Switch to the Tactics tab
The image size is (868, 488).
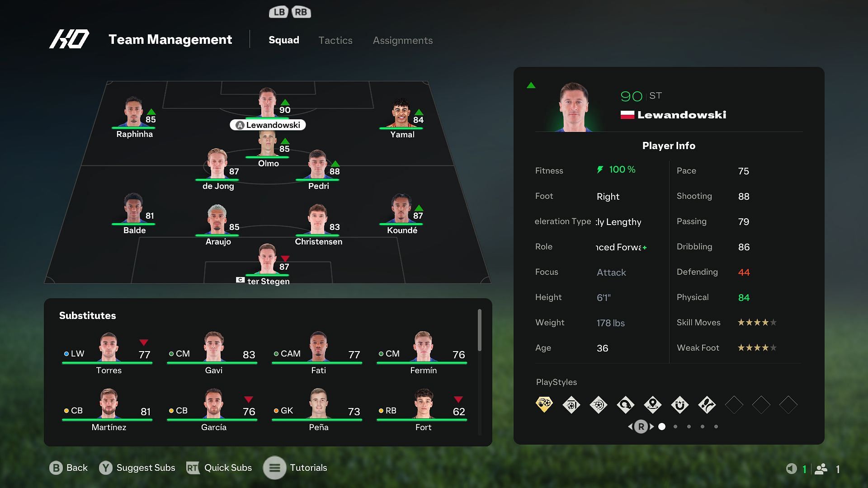point(335,40)
